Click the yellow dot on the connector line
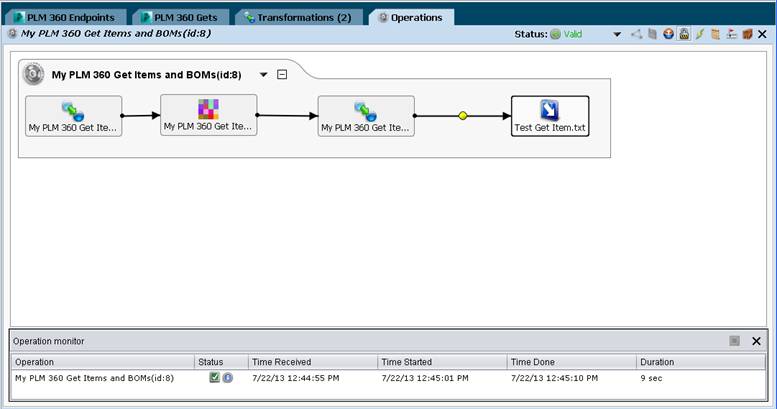 pos(463,116)
